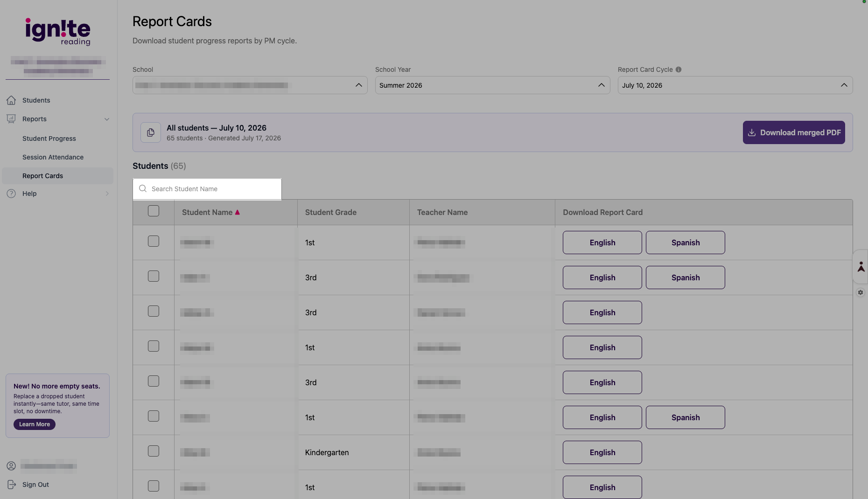
Task: Click the Ignite Reading logo
Action: click(x=57, y=32)
